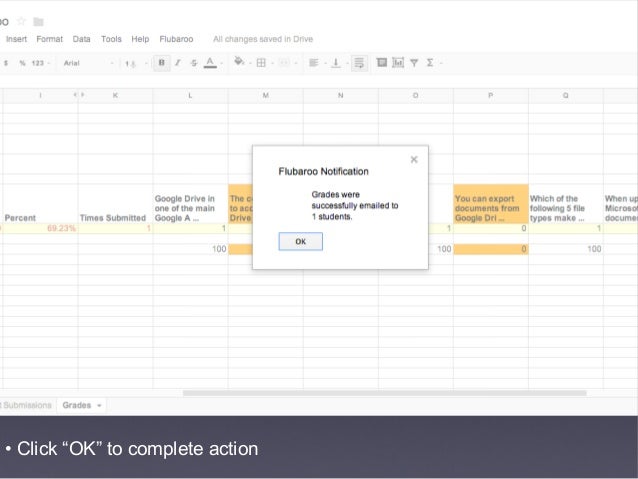Select the Percent header cell
The image size is (638, 479).
[40, 203]
